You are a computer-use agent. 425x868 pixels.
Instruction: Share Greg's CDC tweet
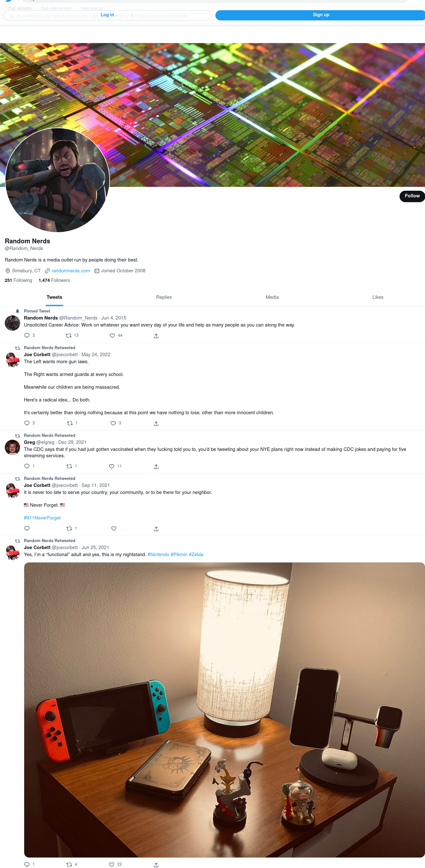click(156, 466)
